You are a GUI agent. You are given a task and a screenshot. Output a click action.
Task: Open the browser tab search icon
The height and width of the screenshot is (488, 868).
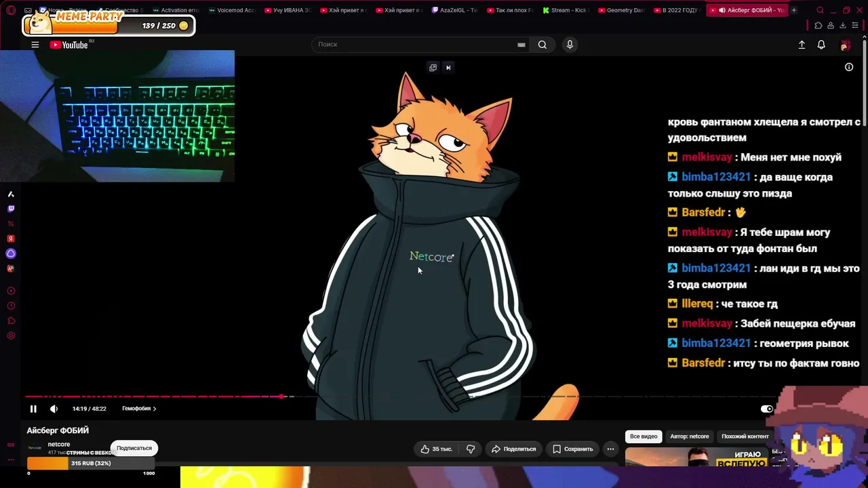[820, 10]
